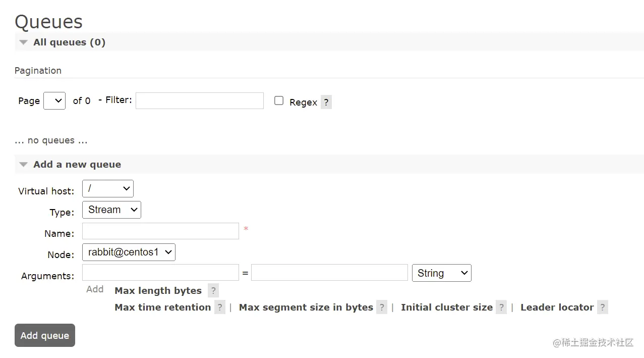Open help for Max time retention
644x358 pixels.
219,307
